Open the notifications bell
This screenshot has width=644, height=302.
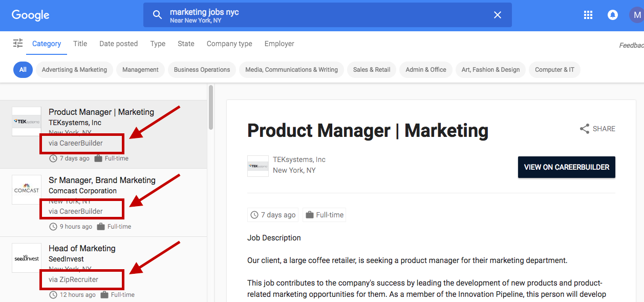tap(612, 15)
